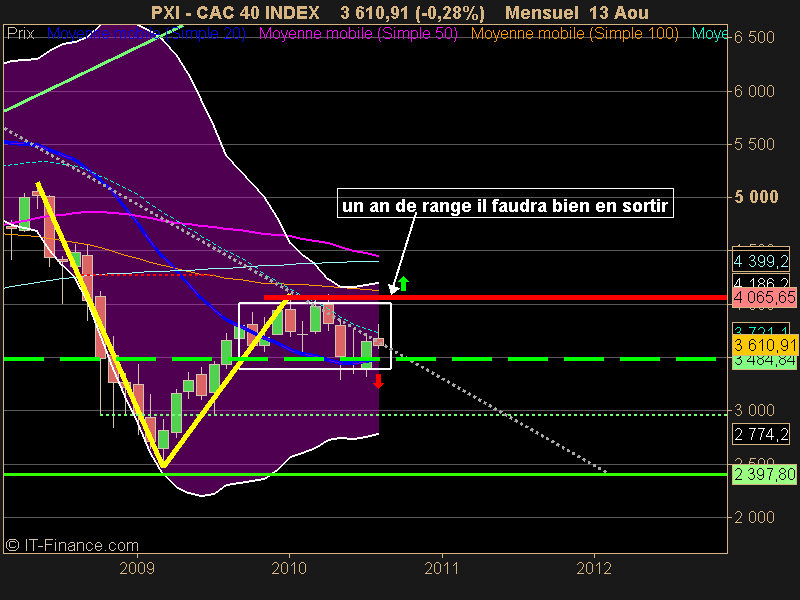Click the 'Prix' legend label
Screen dimensions: 800x600
click(x=20, y=34)
